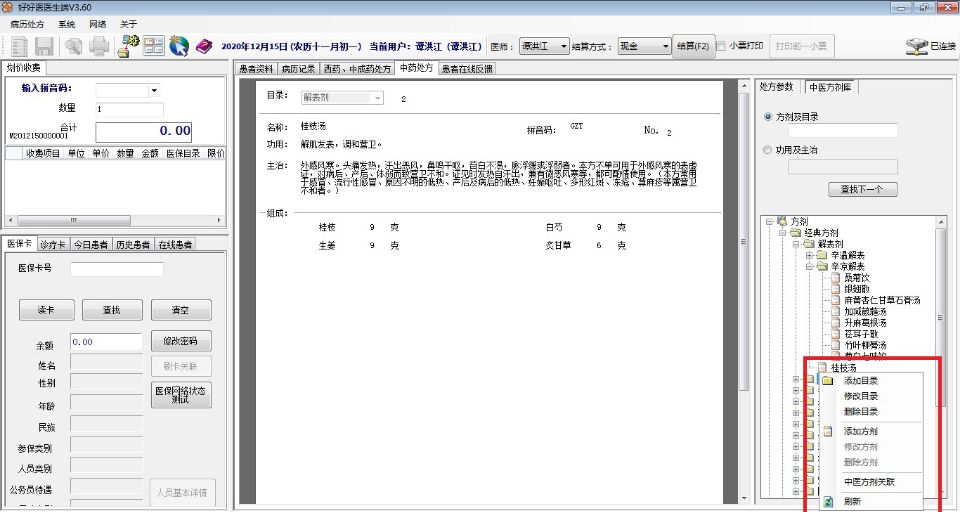Screen dimensions: 960x512
Task: Open the 关于 menu
Action: 129,24
